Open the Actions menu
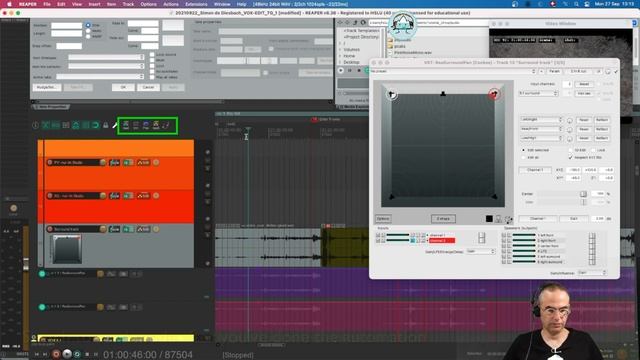This screenshot has width=640, height=360. tap(171, 4)
